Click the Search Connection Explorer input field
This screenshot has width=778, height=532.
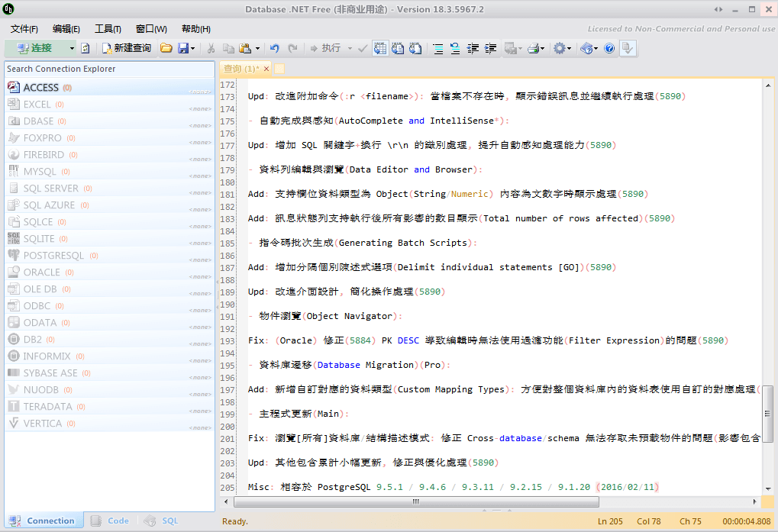[107, 69]
